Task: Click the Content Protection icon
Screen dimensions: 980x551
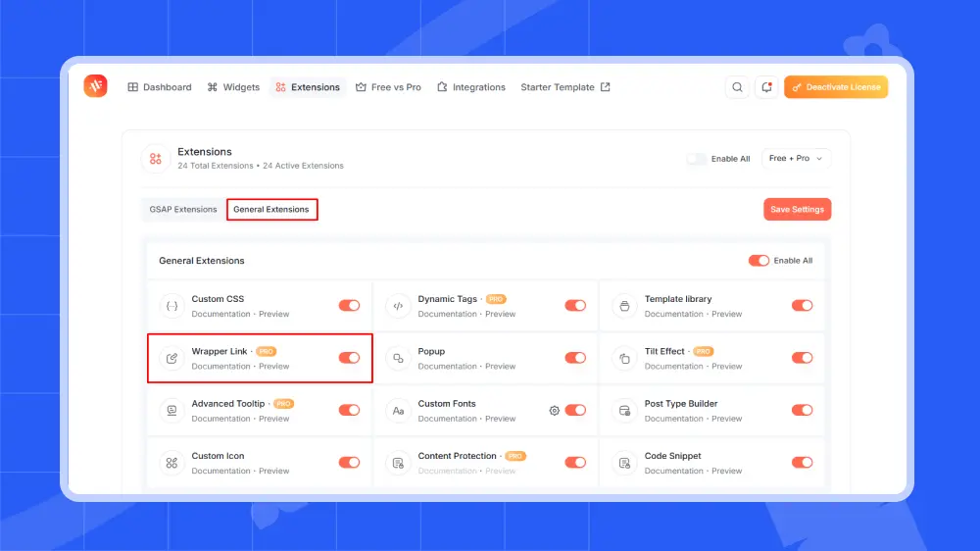Action: (x=398, y=463)
